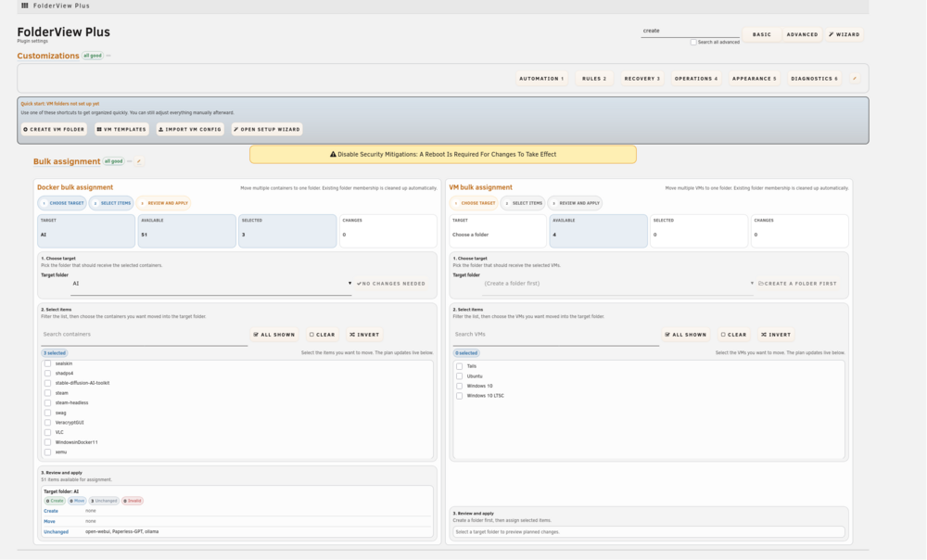Image resolution: width=927 pixels, height=560 pixels.
Task: Open VM Templates shortcut
Action: click(121, 129)
